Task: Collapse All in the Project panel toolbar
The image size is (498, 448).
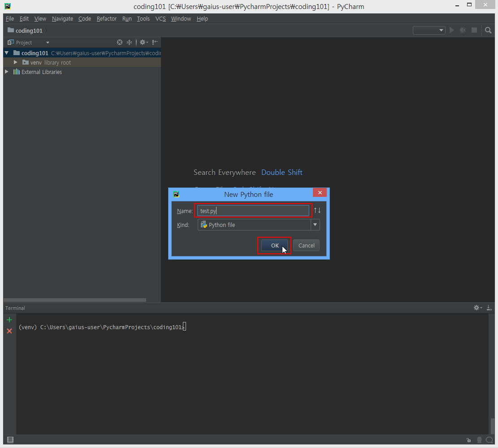Action: coord(129,42)
